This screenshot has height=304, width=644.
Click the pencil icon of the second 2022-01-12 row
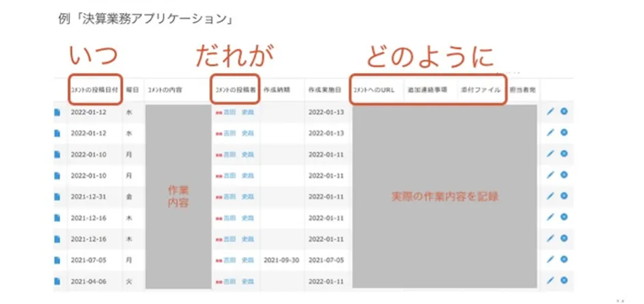[x=550, y=133]
